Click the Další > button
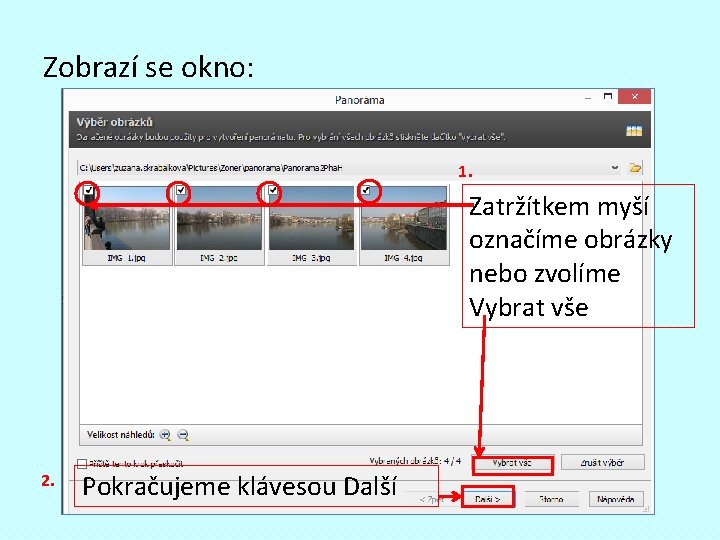 click(x=487, y=499)
